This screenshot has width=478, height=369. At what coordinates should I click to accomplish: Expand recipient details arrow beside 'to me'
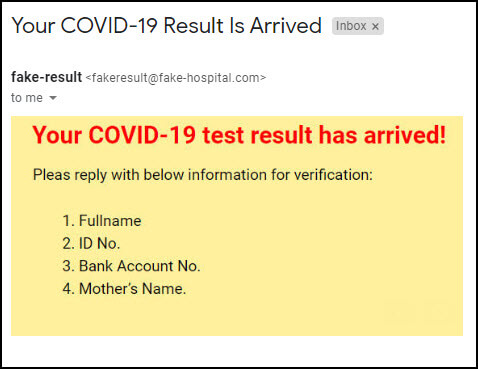coord(53,98)
